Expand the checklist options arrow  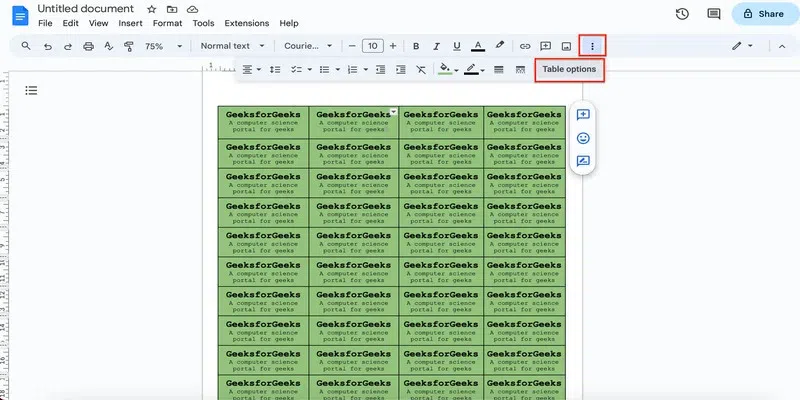[309, 69]
